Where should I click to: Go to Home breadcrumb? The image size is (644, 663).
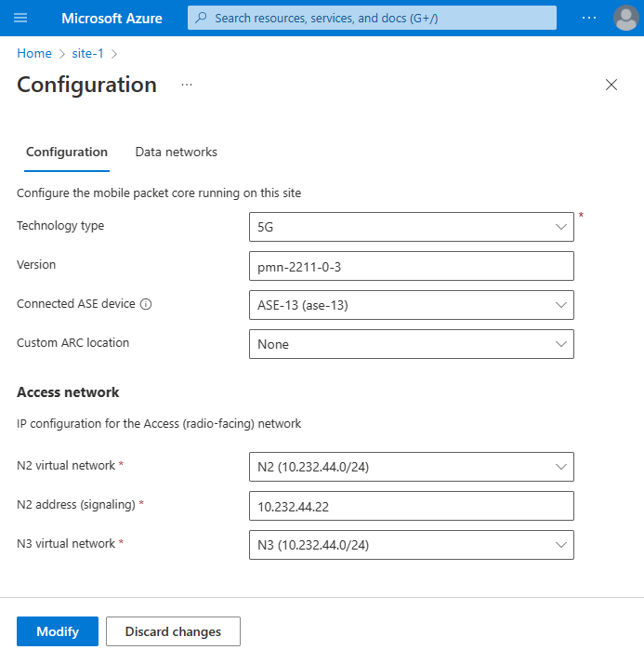pos(34,53)
